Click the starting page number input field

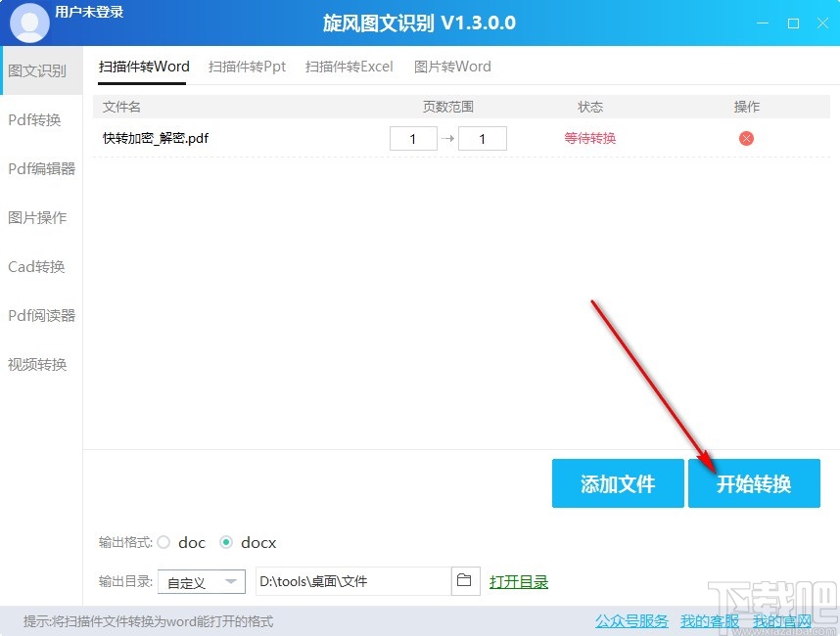point(413,138)
